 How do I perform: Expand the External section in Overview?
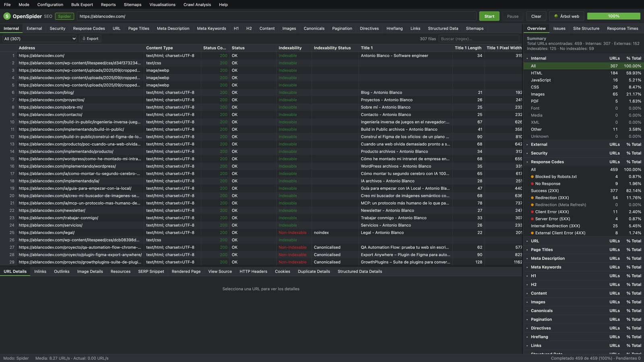[527, 144]
